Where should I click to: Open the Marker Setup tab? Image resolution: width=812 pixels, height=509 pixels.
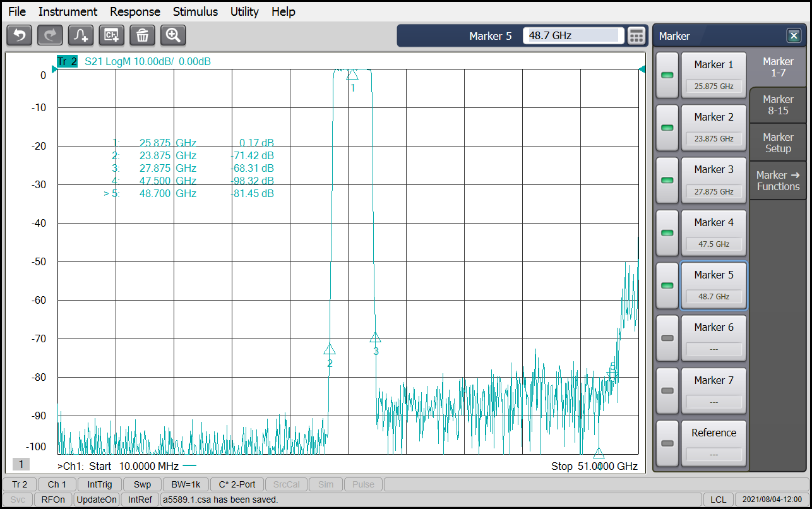[778, 143]
